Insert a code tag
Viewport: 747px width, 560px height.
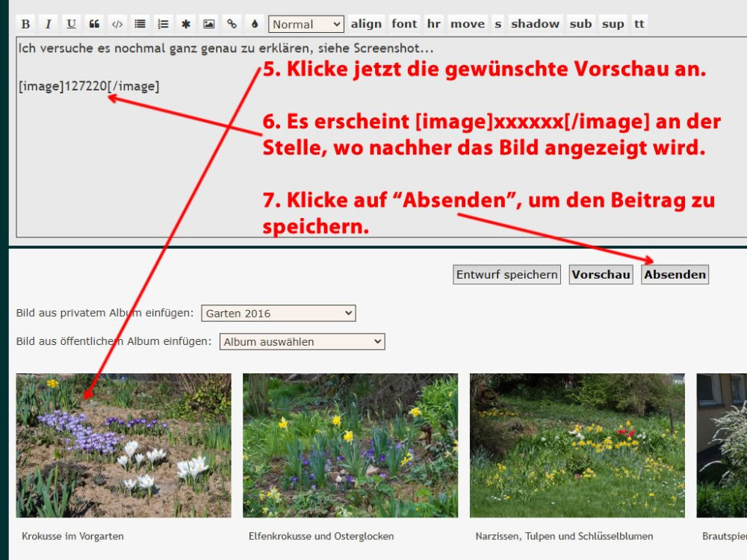[117, 24]
